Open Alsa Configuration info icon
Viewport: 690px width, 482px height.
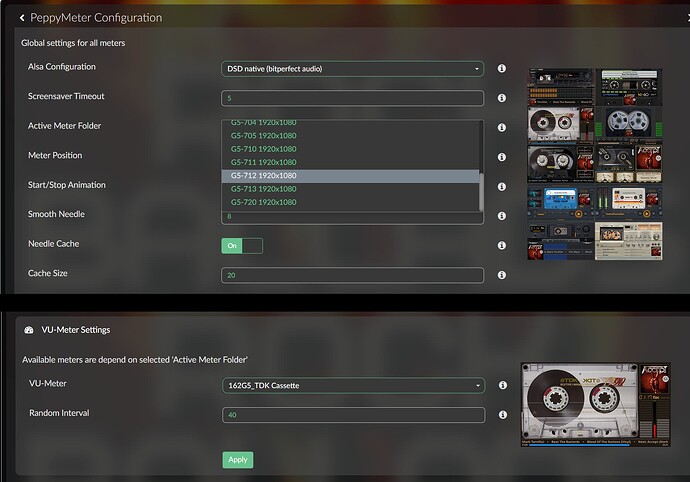(x=502, y=68)
